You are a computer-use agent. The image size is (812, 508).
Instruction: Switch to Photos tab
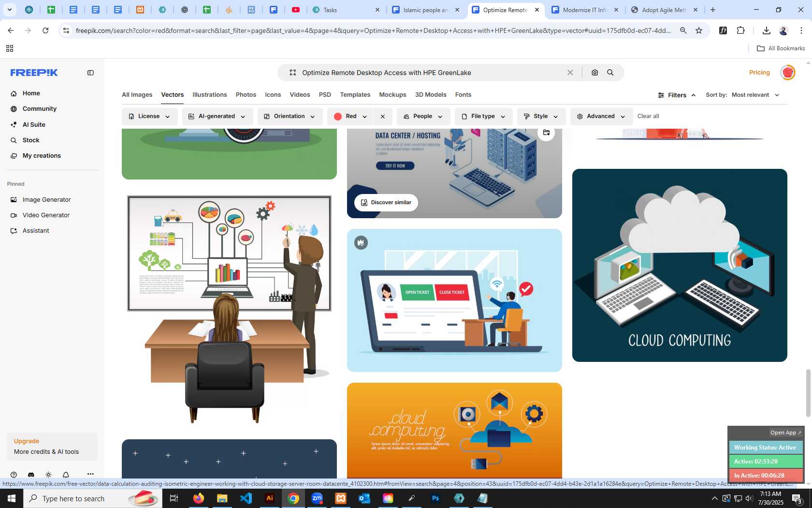(x=246, y=95)
